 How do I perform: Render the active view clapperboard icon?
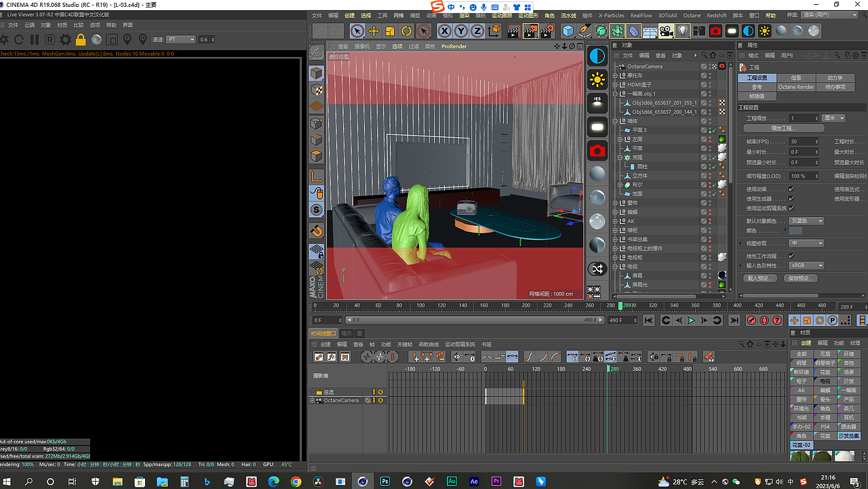tap(513, 31)
